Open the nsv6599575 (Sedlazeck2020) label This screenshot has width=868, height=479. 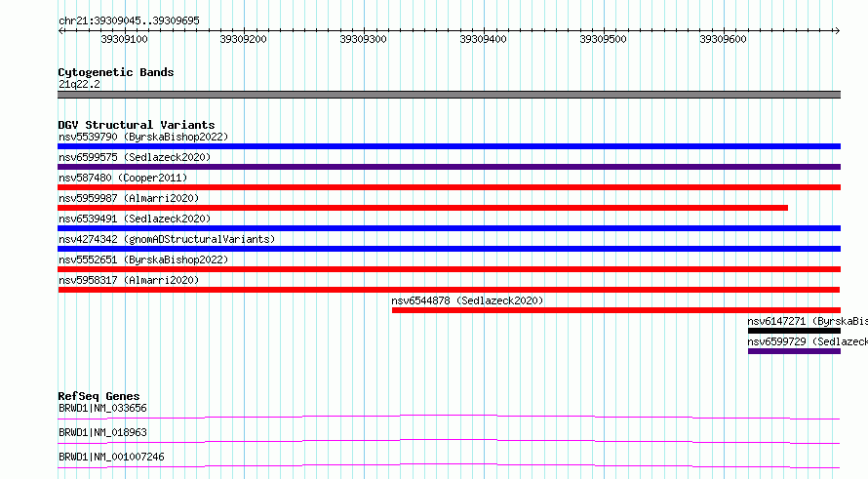(x=135, y=157)
